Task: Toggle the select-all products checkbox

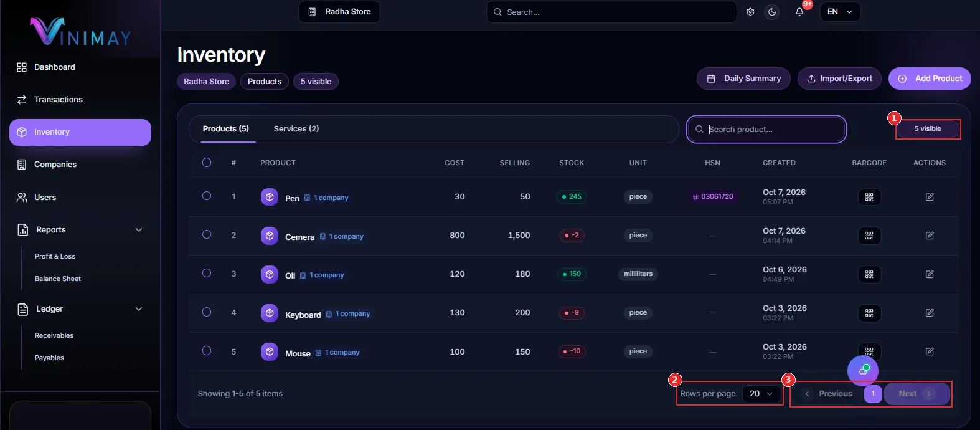Action: pos(207,163)
